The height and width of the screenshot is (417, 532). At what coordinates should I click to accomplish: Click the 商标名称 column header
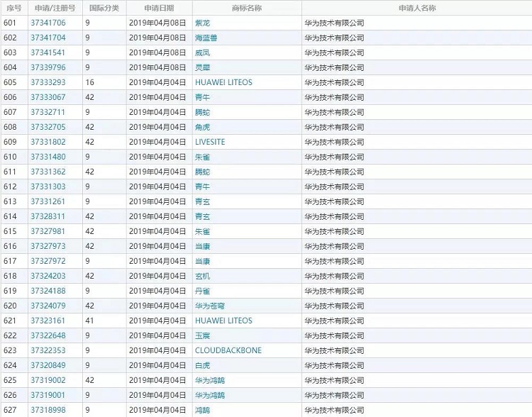(246, 8)
